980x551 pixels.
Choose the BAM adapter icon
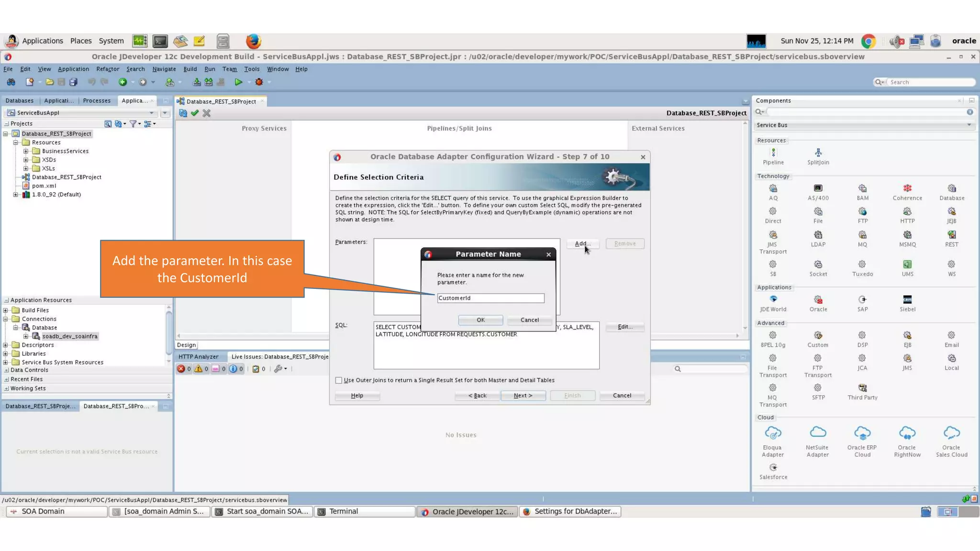coord(862,188)
